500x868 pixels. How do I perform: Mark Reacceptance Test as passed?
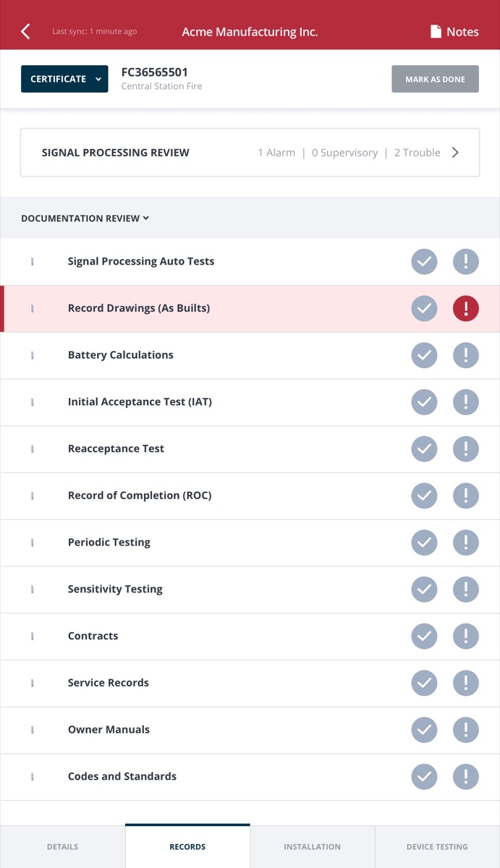point(425,449)
